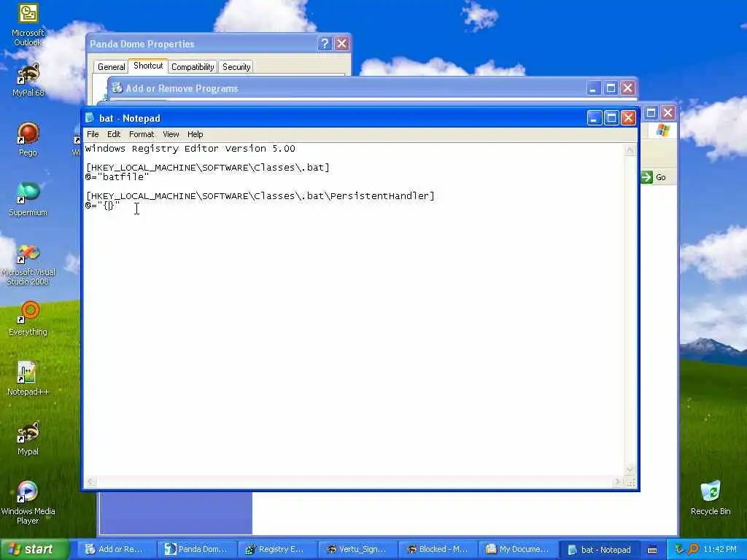
Task: Minimize the Add or Remove Programs window
Action: (594, 87)
